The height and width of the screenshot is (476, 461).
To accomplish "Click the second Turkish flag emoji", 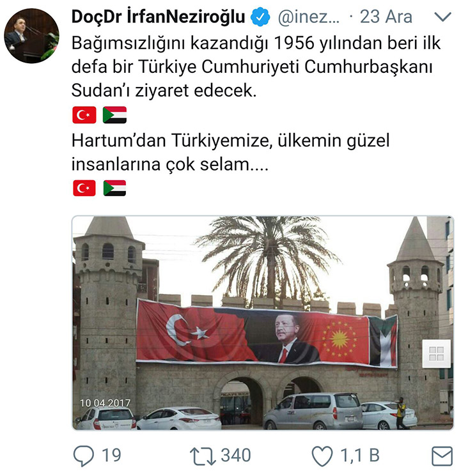I will click(x=84, y=188).
